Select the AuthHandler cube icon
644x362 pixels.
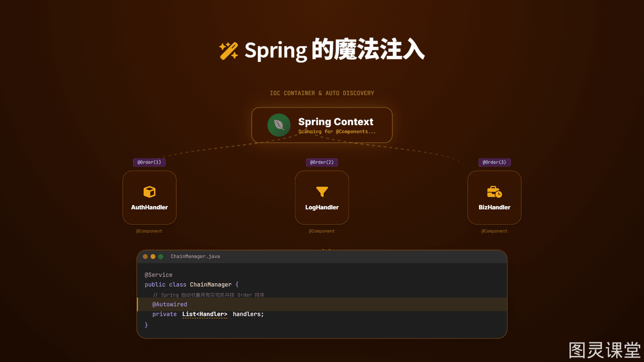coord(149,192)
